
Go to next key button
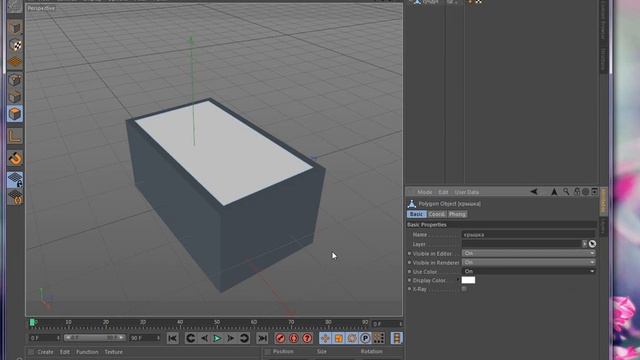244,338
